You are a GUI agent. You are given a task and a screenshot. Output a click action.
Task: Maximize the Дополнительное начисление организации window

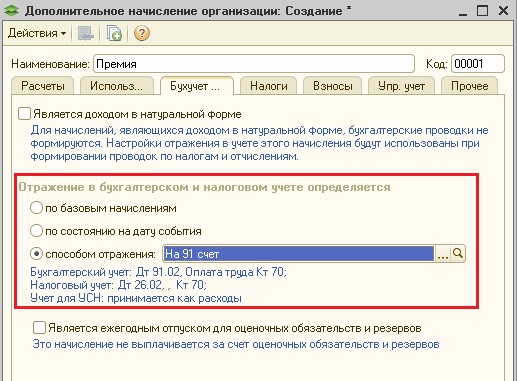pos(482,11)
